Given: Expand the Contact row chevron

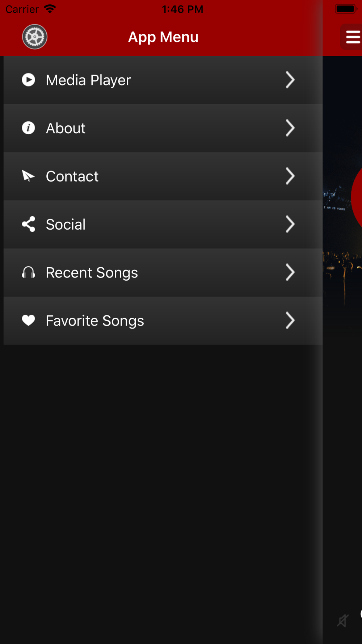Looking at the screenshot, I should pos(290,176).
